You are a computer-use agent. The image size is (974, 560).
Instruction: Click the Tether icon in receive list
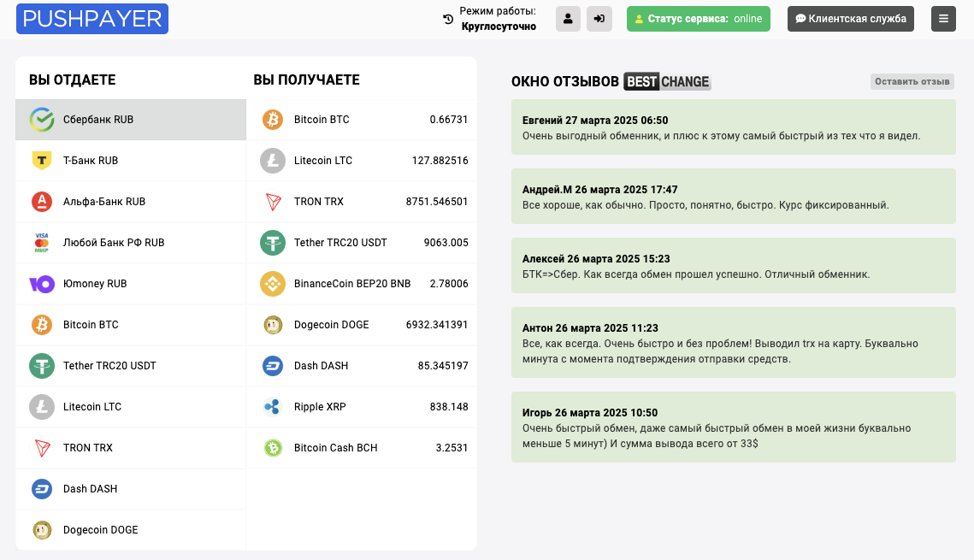[x=273, y=242]
